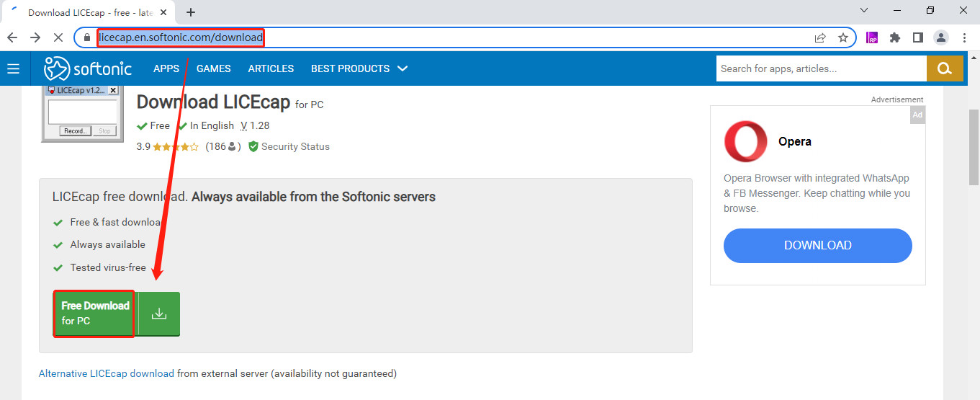The image size is (980, 400).
Task: Open Softonic hamburger menu
Action: (x=13, y=68)
